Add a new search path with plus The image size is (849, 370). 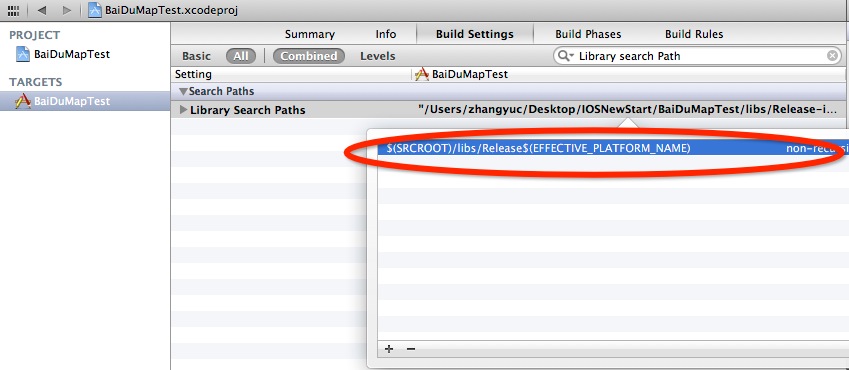[388, 349]
